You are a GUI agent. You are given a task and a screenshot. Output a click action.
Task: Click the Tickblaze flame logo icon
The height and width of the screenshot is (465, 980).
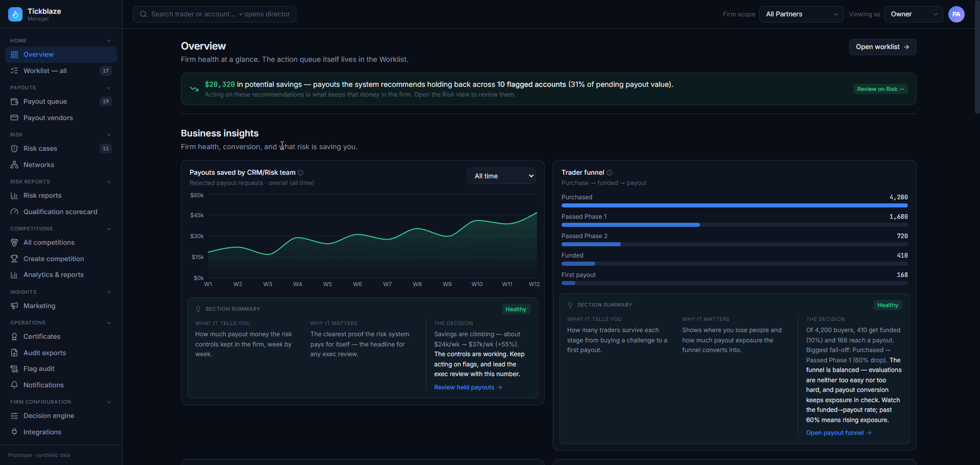click(x=15, y=14)
